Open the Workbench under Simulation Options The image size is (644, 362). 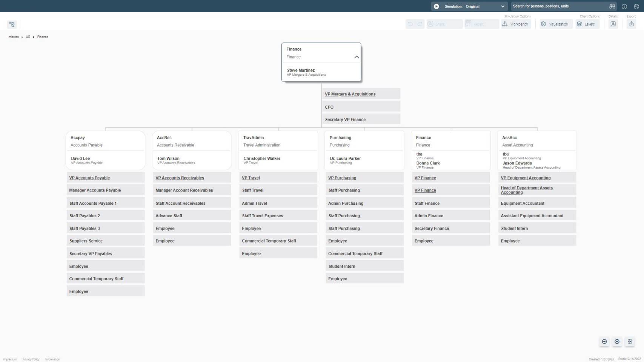point(516,24)
